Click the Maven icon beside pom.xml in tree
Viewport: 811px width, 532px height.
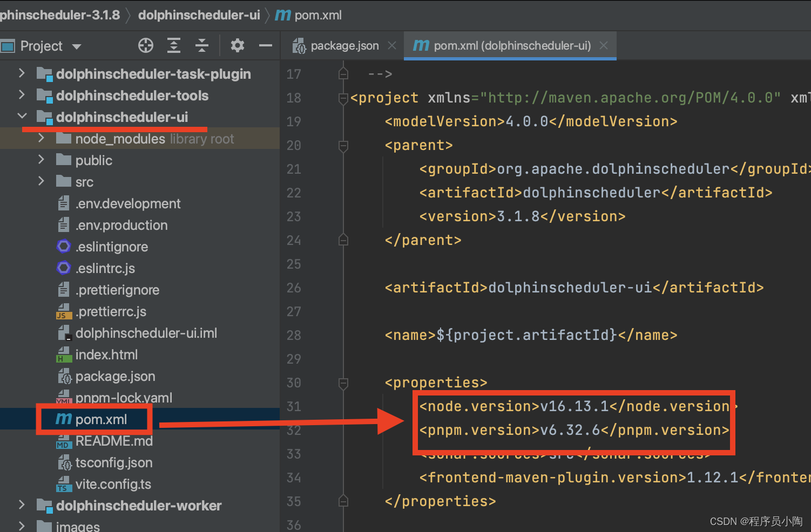pos(64,419)
